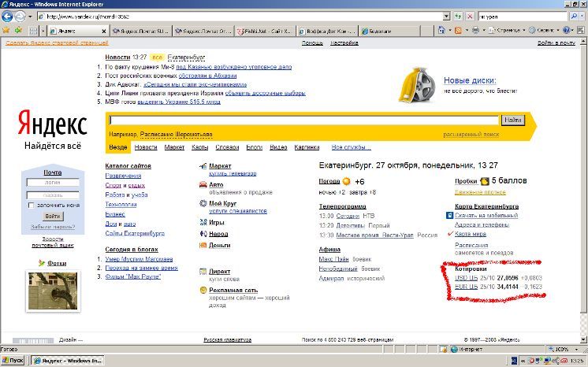Click the Директ icon
Screen dimensions: 588x367
203,272
